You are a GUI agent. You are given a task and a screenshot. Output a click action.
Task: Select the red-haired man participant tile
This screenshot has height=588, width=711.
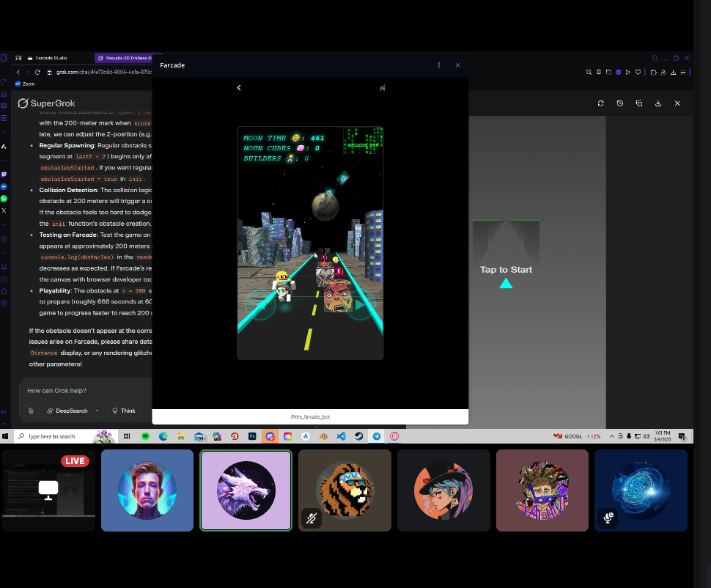pos(147,490)
